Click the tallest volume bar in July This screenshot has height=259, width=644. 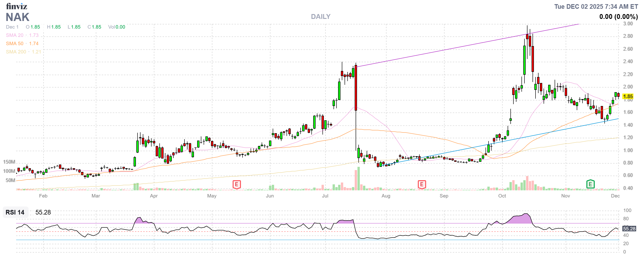coord(358,179)
